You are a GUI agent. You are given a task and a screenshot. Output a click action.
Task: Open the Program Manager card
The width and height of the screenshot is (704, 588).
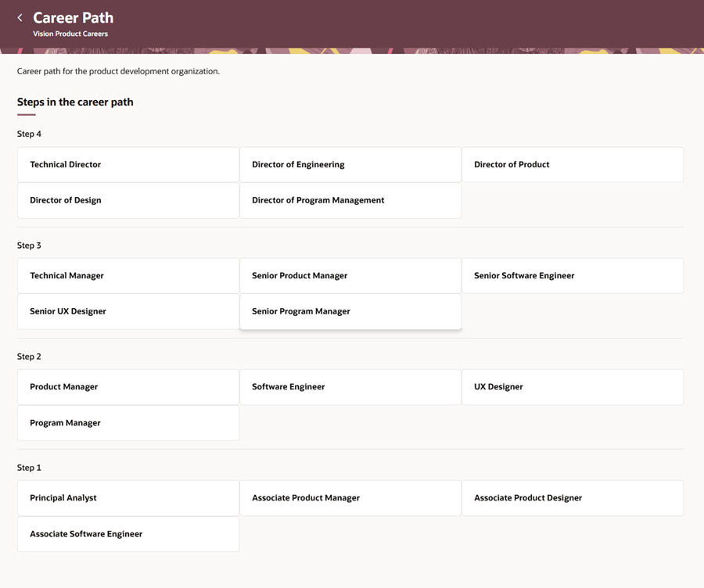pyautogui.click(x=128, y=422)
